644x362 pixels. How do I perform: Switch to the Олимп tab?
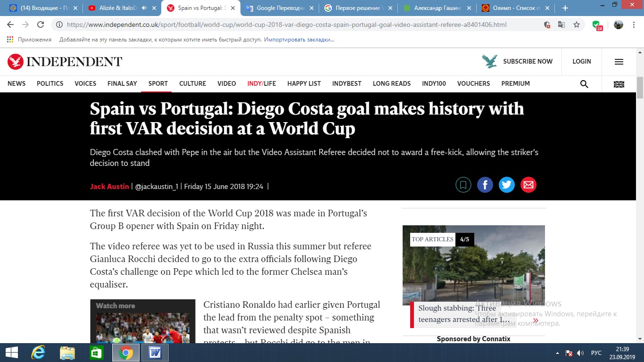coord(516,8)
